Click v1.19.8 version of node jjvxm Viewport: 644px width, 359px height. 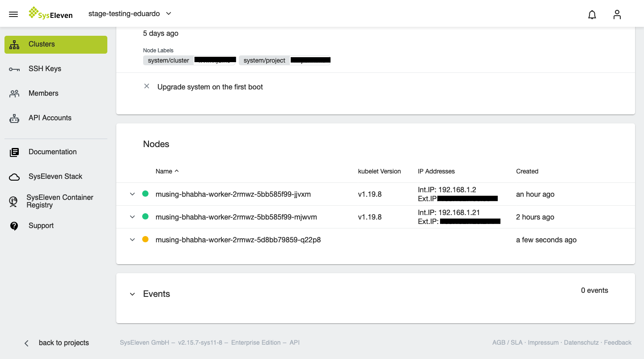pos(370,194)
